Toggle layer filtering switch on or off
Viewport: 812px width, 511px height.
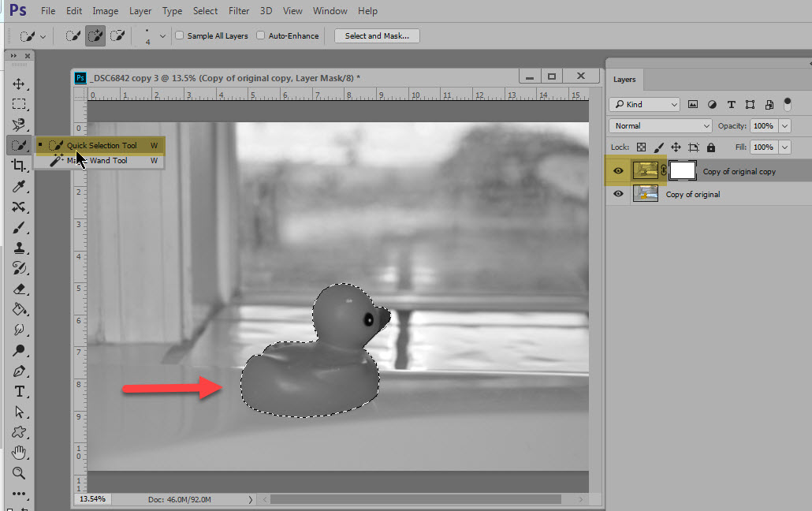(787, 104)
